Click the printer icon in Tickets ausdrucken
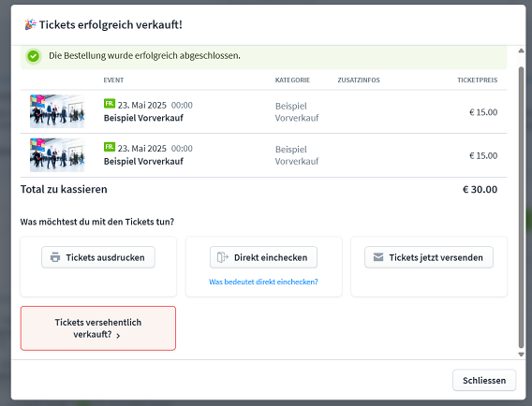 [55, 257]
